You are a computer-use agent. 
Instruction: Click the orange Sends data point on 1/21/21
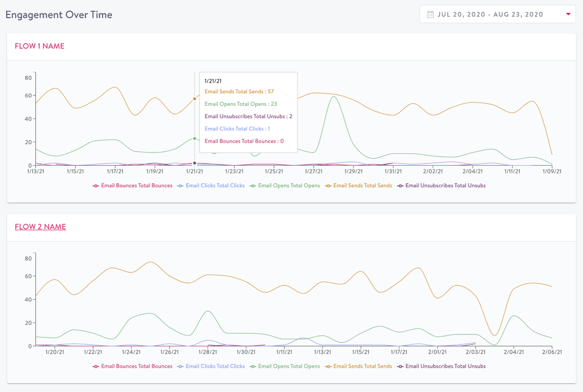point(195,99)
